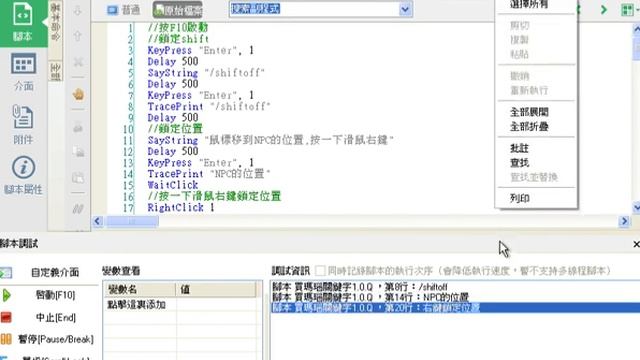This screenshot has width=640, height=360.
Task: Switch to 普通 normal view tab
Action: point(123,10)
